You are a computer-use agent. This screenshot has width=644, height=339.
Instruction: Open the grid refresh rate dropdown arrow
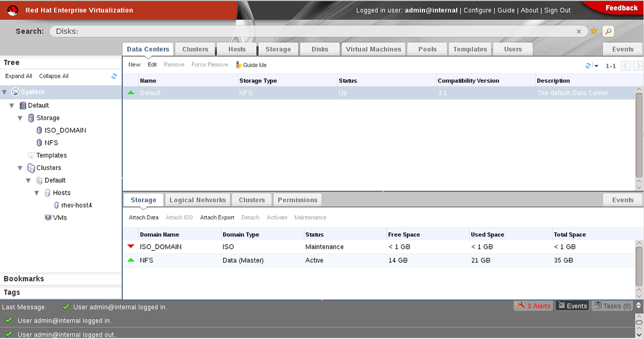596,65
